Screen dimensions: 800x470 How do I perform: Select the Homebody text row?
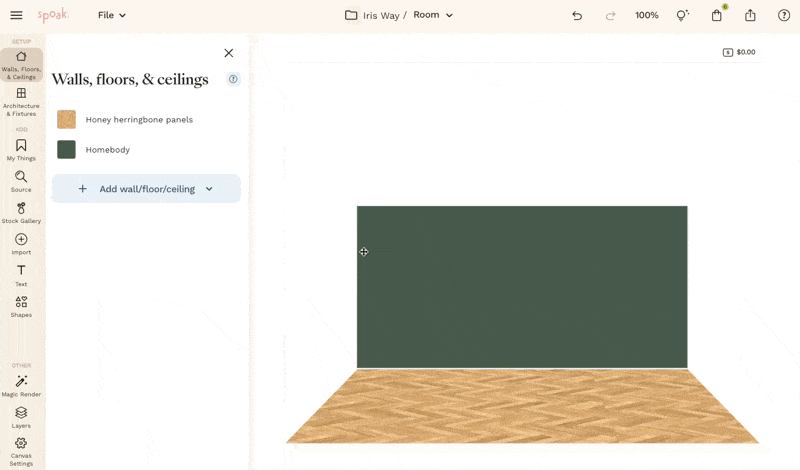108,150
